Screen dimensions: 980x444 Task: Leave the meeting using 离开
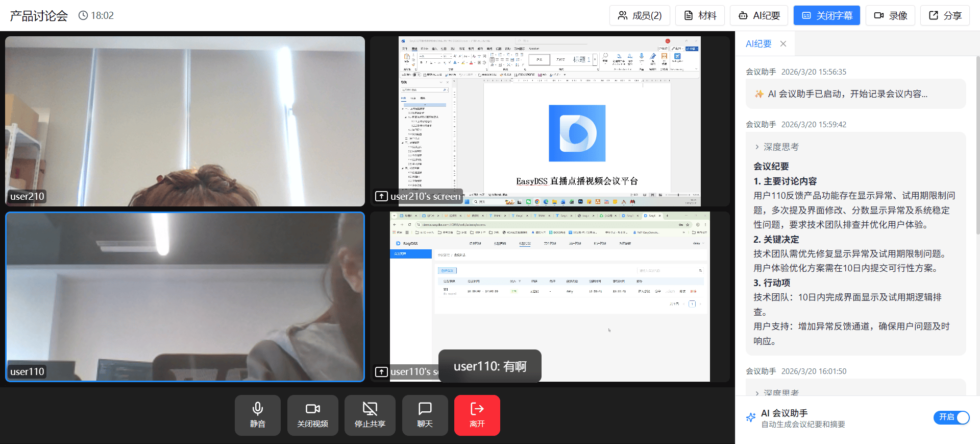click(477, 415)
